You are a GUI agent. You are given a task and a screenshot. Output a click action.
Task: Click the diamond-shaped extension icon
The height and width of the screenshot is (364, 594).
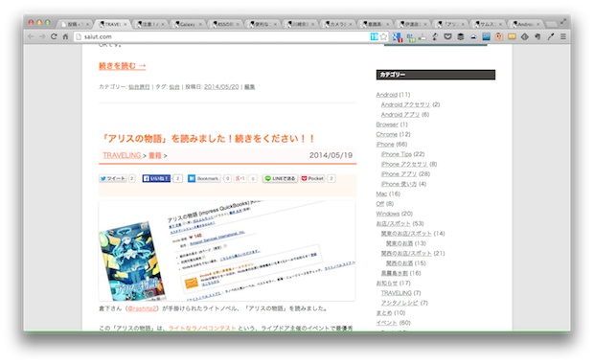click(x=525, y=36)
